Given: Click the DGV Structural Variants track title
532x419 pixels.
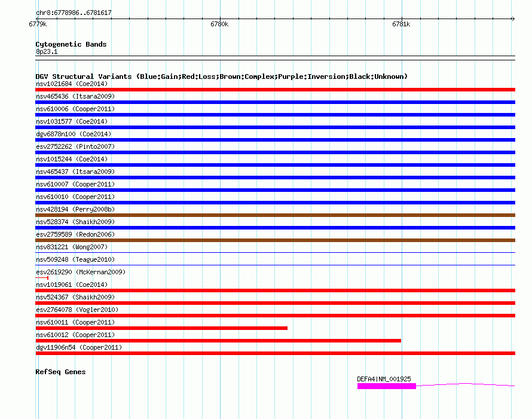Looking at the screenshot, I should [x=221, y=77].
